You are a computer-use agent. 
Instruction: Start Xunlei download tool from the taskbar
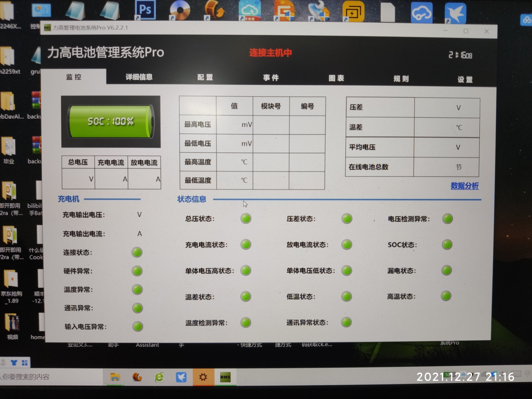click(x=181, y=377)
